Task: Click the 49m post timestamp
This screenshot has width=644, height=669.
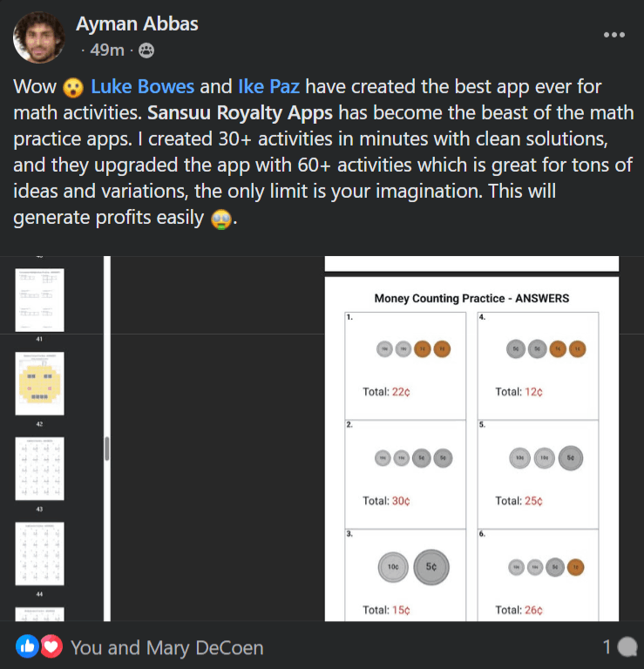Action: click(x=106, y=51)
